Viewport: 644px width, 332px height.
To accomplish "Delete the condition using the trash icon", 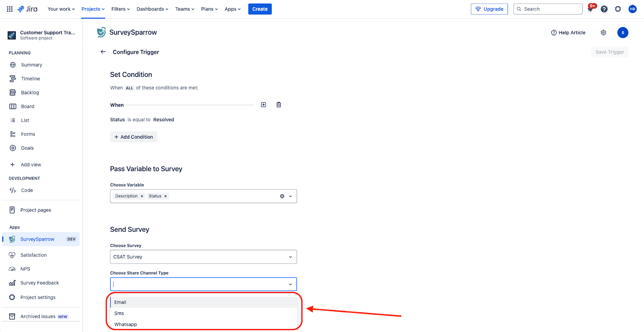I will coord(279,105).
